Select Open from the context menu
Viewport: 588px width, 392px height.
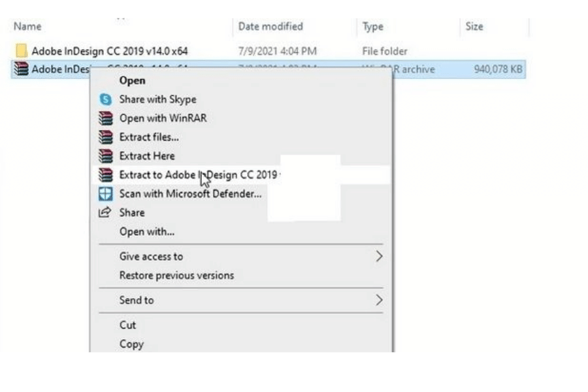point(132,80)
